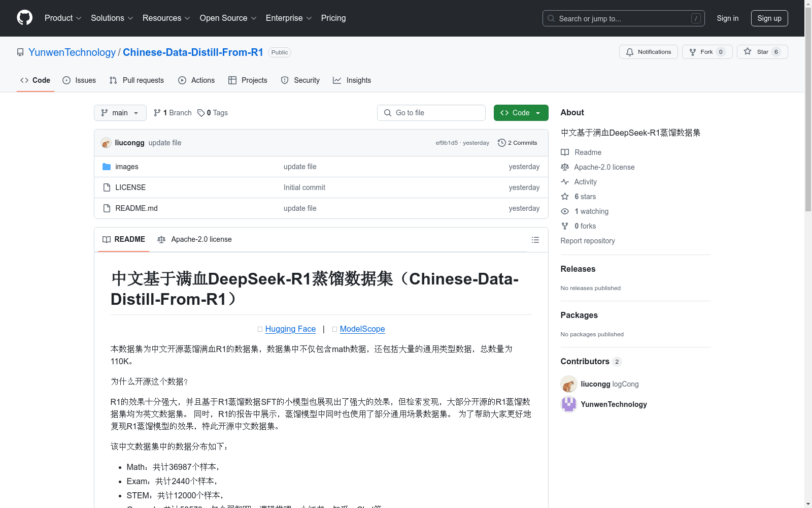The width and height of the screenshot is (812, 508).
Task: Focus the Search or jump to field
Action: (x=623, y=18)
